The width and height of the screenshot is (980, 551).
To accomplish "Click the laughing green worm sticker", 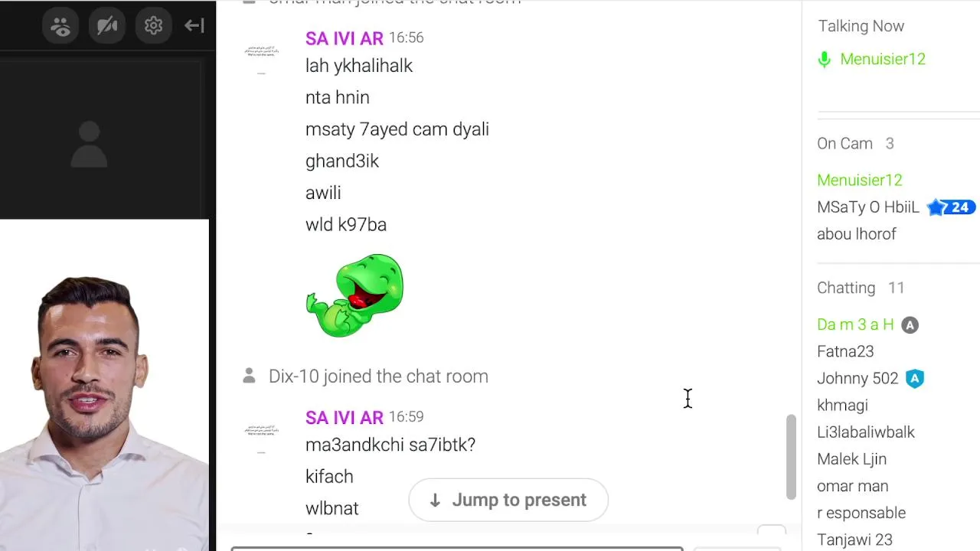I will [354, 296].
